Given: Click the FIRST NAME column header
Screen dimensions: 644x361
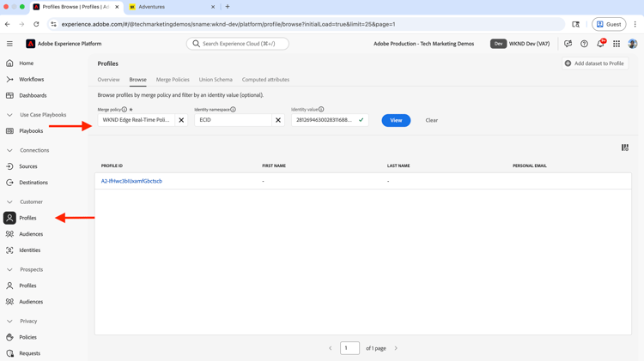Looking at the screenshot, I should pos(274,165).
